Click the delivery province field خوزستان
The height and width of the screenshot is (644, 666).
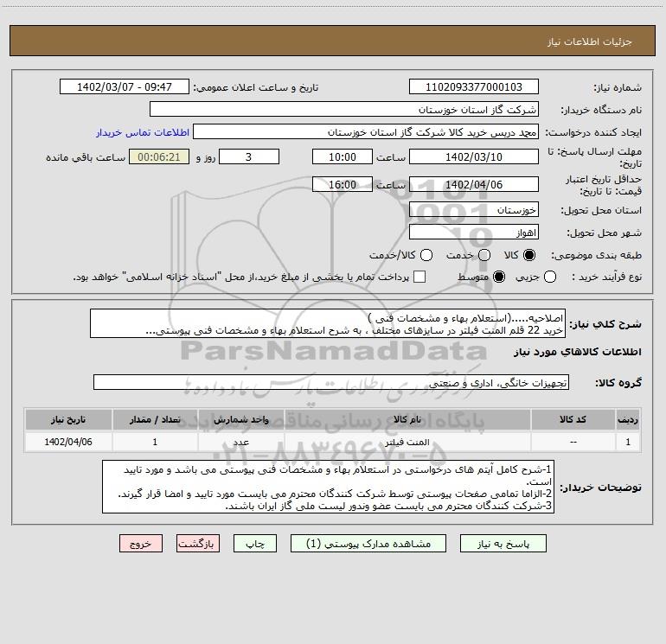point(474,209)
